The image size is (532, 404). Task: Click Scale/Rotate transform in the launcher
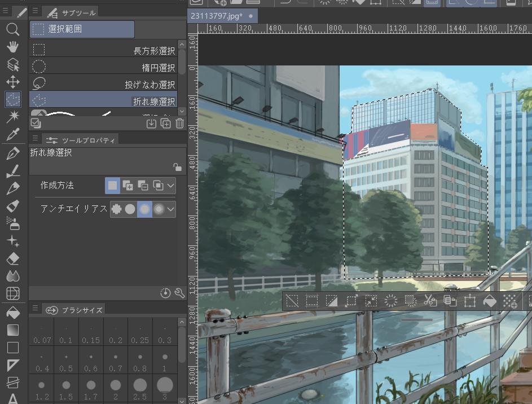(469, 301)
